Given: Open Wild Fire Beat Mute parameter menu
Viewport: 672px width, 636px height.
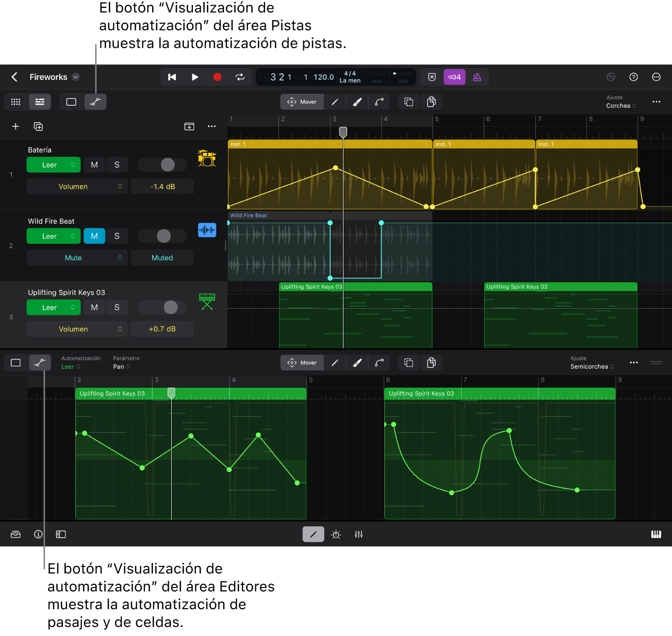Looking at the screenshot, I should [77, 258].
